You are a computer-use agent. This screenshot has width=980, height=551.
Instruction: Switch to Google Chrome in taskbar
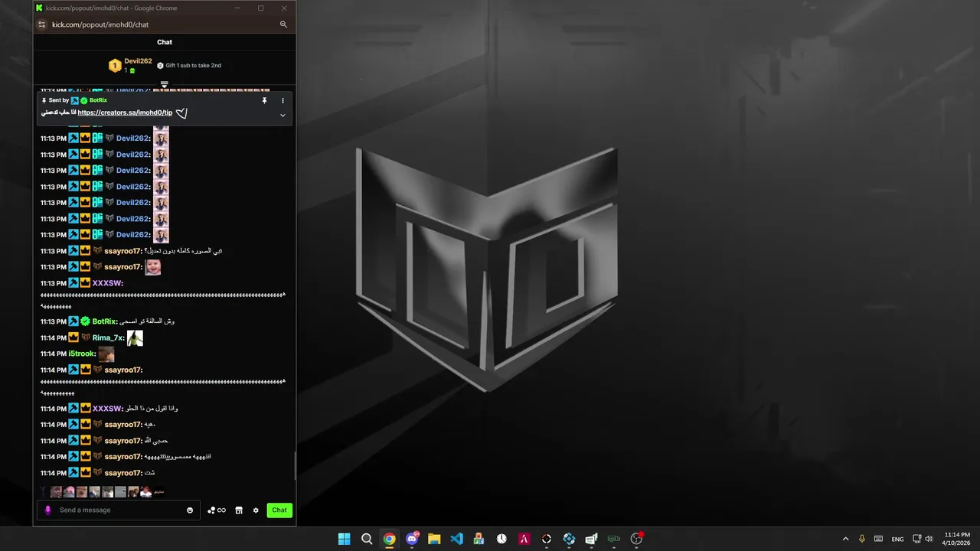click(x=390, y=539)
